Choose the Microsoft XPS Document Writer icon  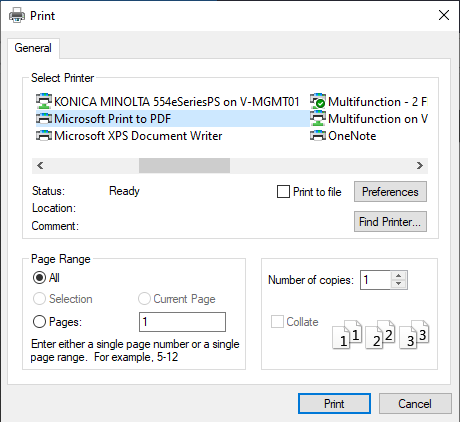pyautogui.click(x=44, y=135)
